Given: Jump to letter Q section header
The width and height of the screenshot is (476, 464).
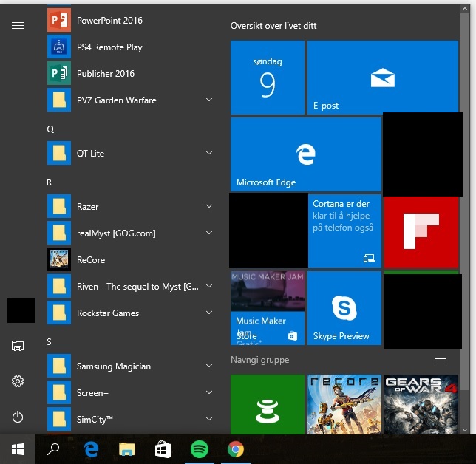Looking at the screenshot, I should pyautogui.click(x=50, y=129).
